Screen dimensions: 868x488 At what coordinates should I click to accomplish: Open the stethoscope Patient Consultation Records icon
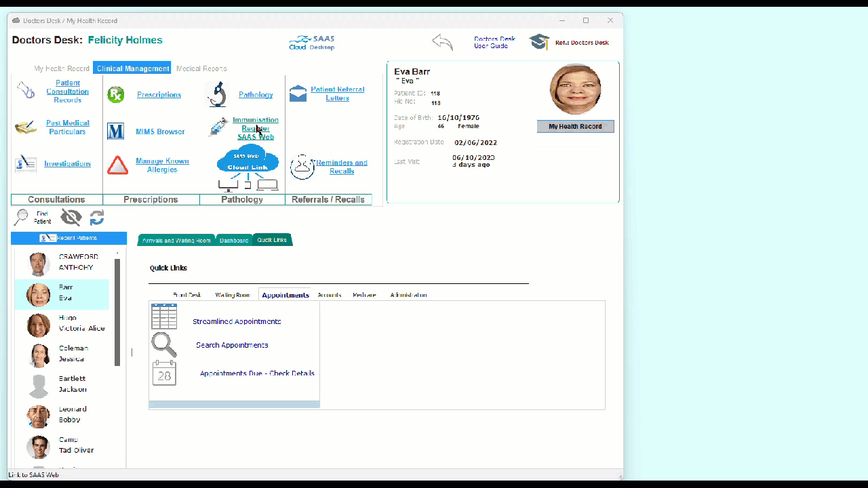coord(25,90)
